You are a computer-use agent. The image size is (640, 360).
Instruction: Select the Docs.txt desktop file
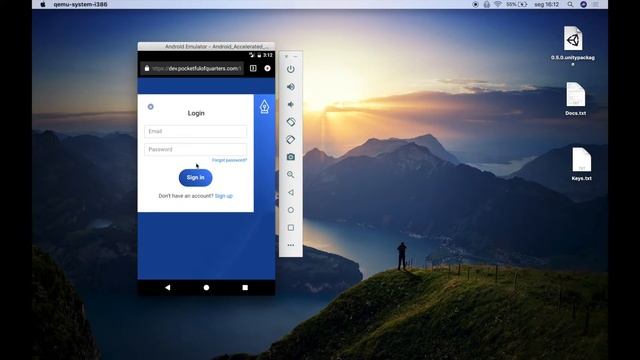[576, 98]
